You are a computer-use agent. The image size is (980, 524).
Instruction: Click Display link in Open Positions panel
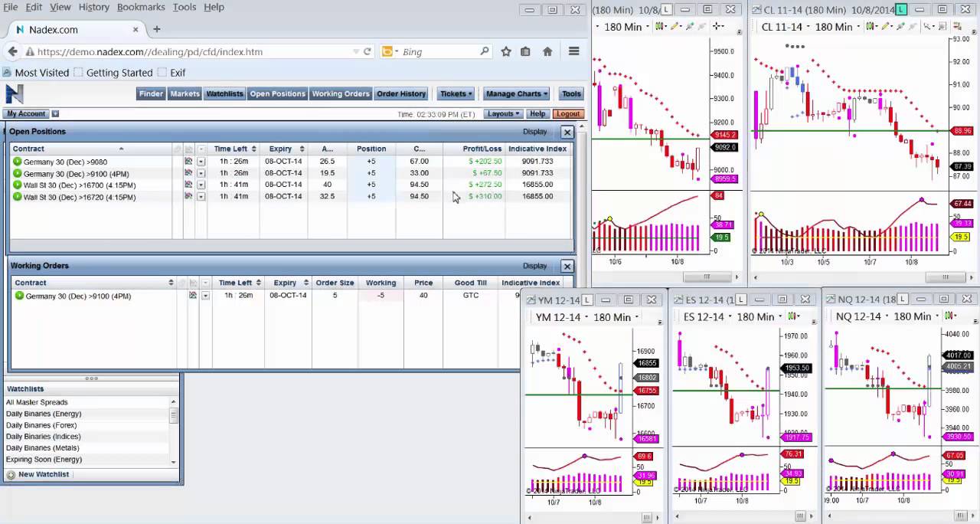(534, 132)
